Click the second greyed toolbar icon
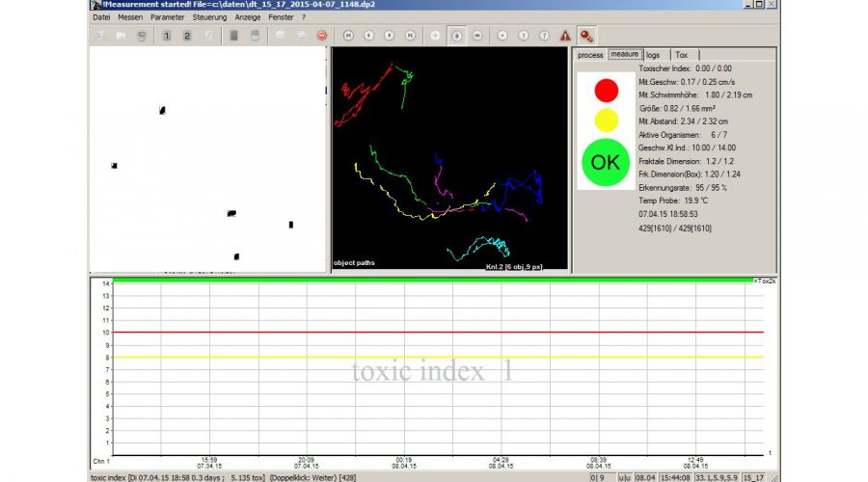The height and width of the screenshot is (482, 868). click(121, 36)
